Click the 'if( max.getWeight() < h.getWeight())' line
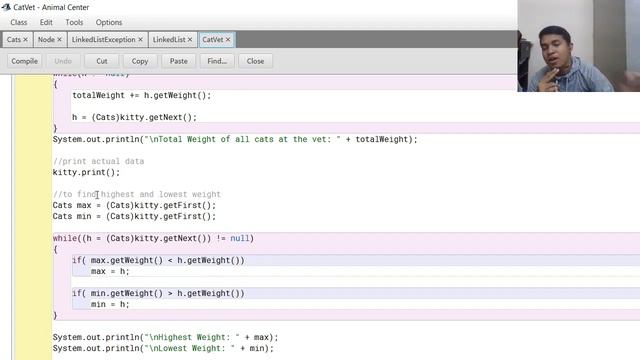 [158, 260]
